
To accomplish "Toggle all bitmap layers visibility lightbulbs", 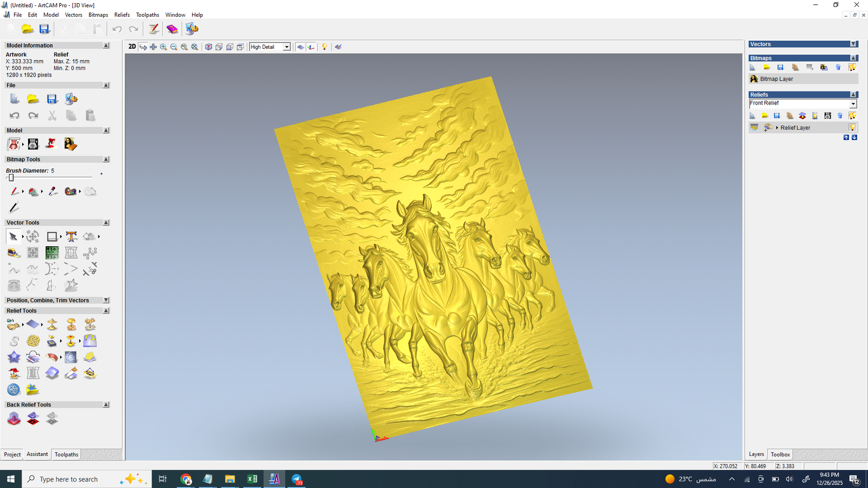I will coord(852,67).
